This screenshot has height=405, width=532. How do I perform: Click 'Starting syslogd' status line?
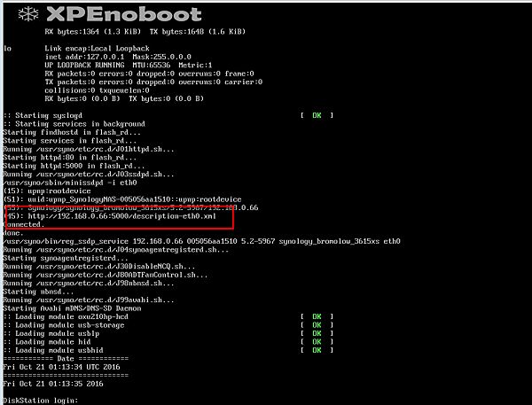tap(43, 116)
